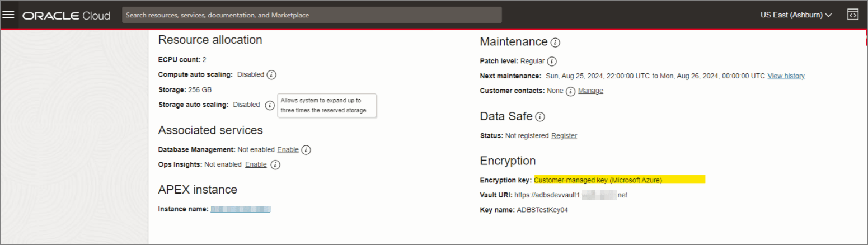The height and width of the screenshot is (245, 868).
Task: Open the maintenance View history link
Action: coord(786,76)
